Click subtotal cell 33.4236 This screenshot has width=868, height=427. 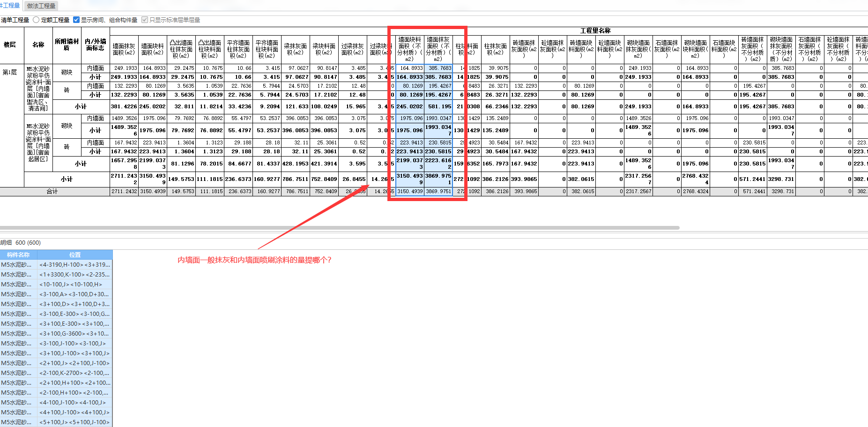(x=238, y=106)
